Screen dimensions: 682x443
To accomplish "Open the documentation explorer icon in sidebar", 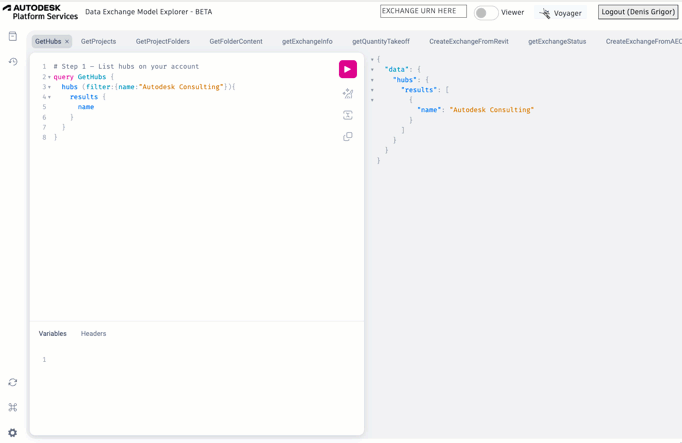I will click(13, 36).
